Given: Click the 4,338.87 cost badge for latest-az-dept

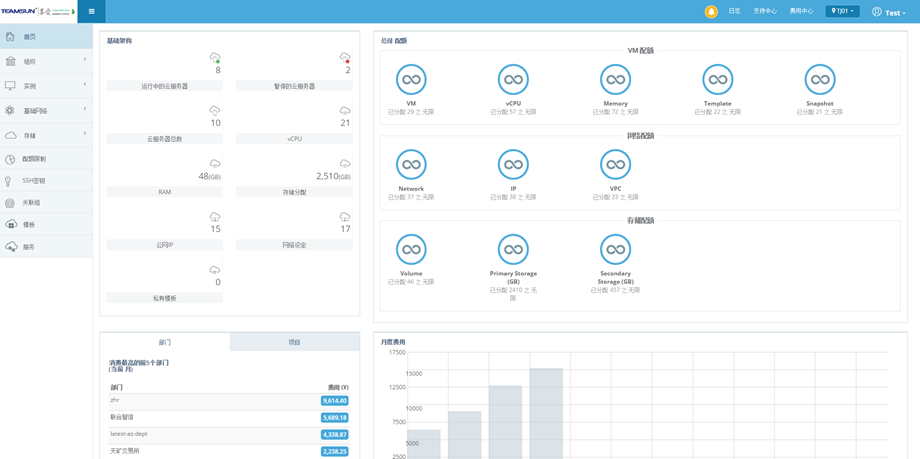Looking at the screenshot, I should pyautogui.click(x=335, y=435).
